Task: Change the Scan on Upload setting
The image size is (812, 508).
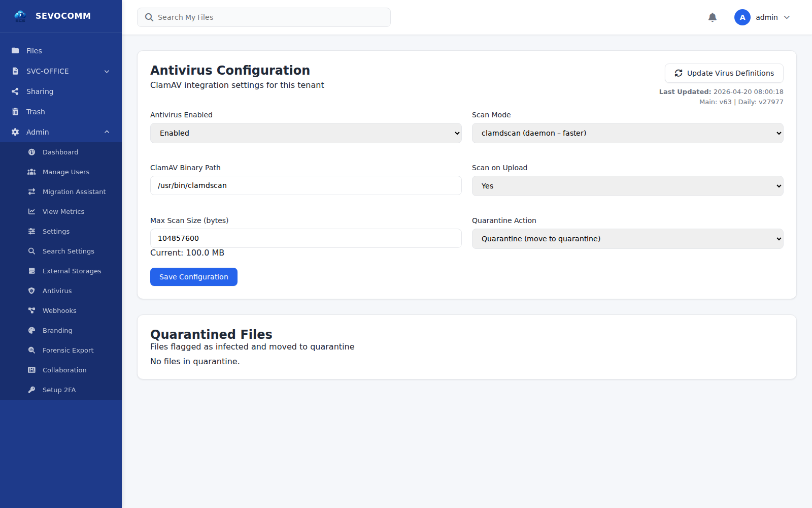Action: tap(627, 185)
